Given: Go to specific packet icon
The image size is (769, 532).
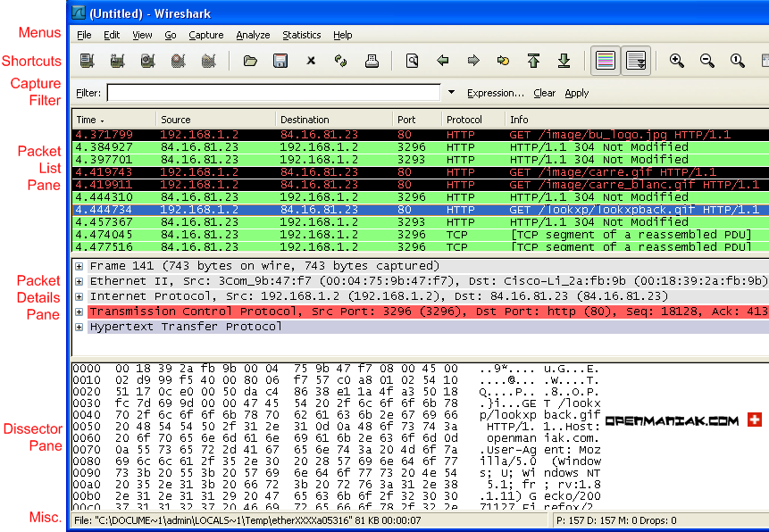Looking at the screenshot, I should click(x=503, y=61).
